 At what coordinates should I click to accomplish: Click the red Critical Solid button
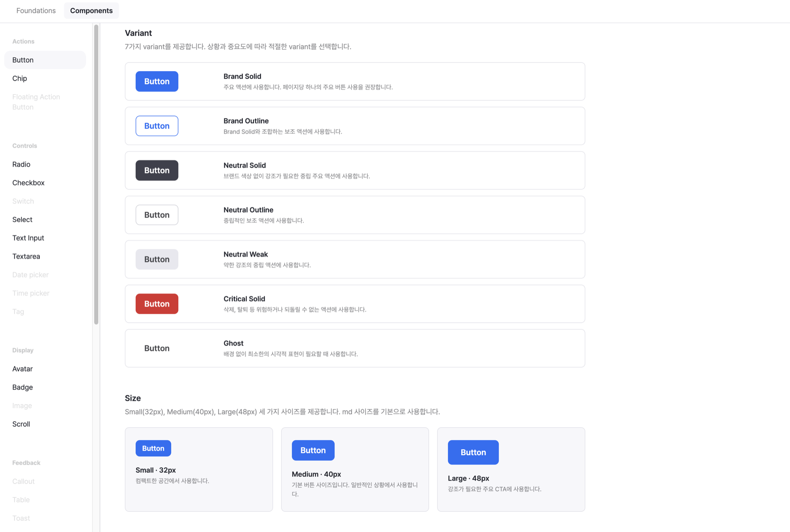tap(157, 304)
